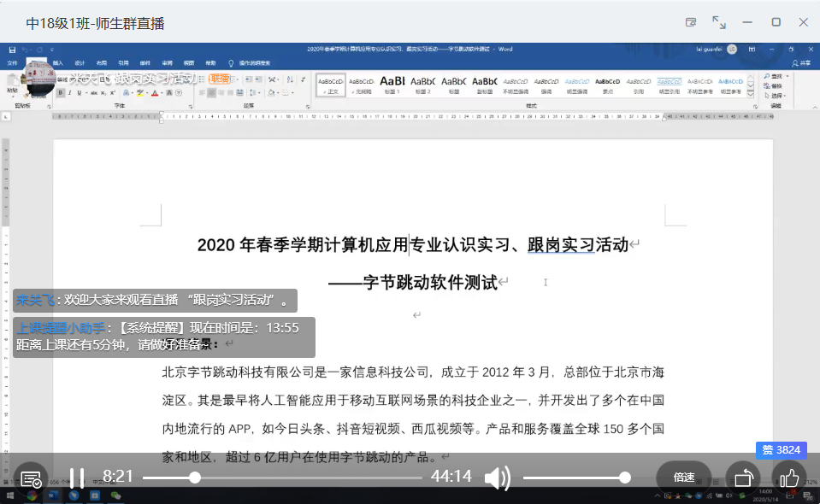The height and width of the screenshot is (504, 820).
Task: Open underline style dropdown arrow
Action: [86, 93]
